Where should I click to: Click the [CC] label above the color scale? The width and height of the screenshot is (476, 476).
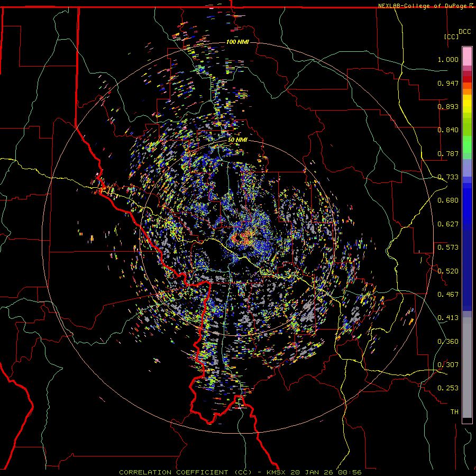(452, 36)
